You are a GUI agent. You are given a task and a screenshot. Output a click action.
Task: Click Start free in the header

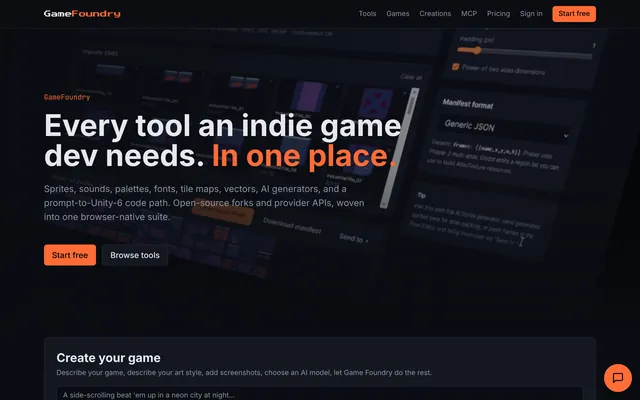pos(574,14)
